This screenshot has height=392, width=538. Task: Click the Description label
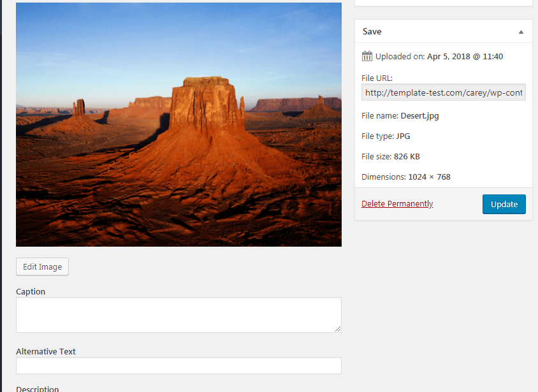38,389
